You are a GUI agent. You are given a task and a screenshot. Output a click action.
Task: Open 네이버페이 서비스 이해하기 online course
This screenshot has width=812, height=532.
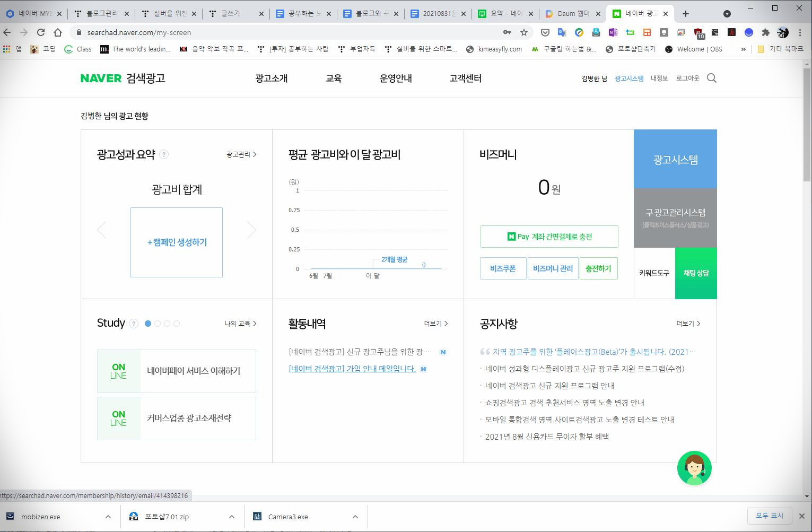(x=177, y=371)
